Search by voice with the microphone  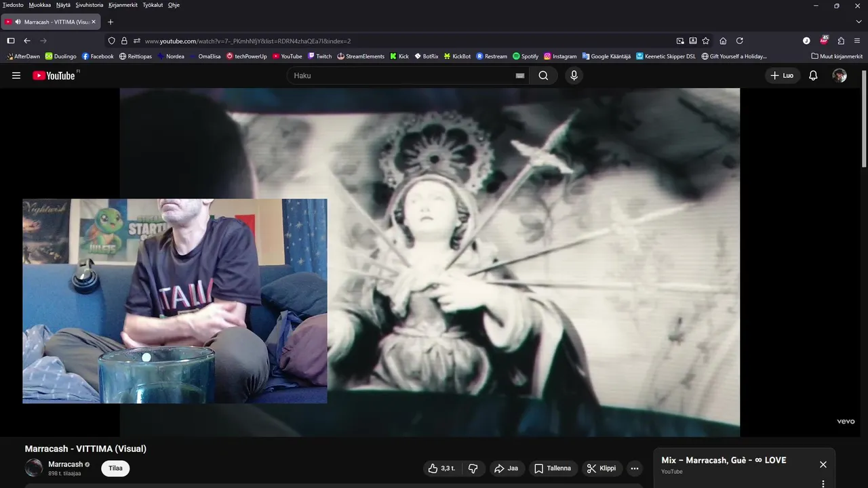tap(574, 75)
